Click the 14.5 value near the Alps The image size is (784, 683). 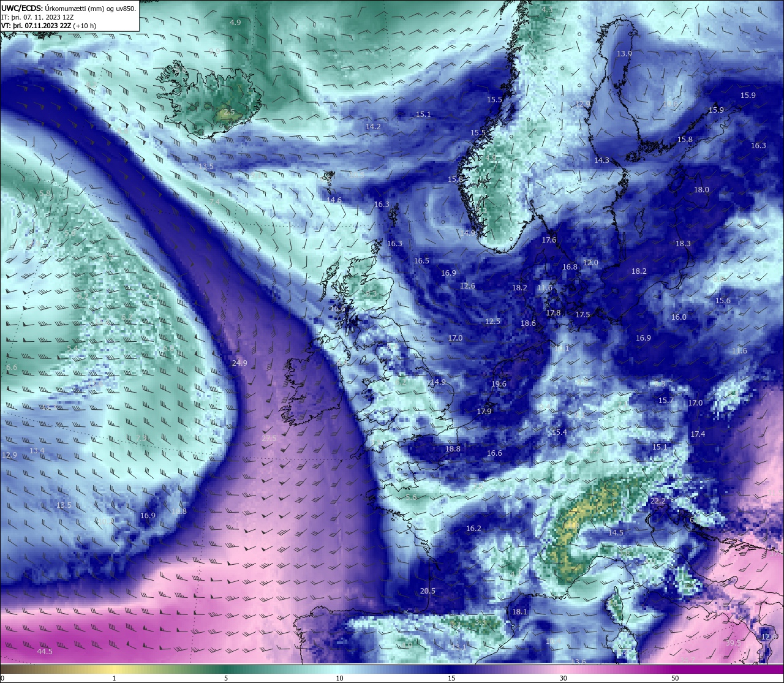tap(616, 533)
